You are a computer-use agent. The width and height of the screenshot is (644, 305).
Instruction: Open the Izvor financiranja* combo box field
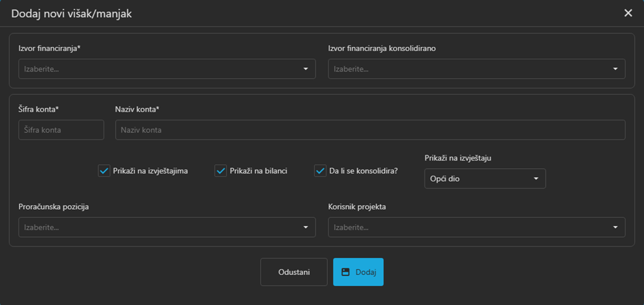click(x=160, y=69)
